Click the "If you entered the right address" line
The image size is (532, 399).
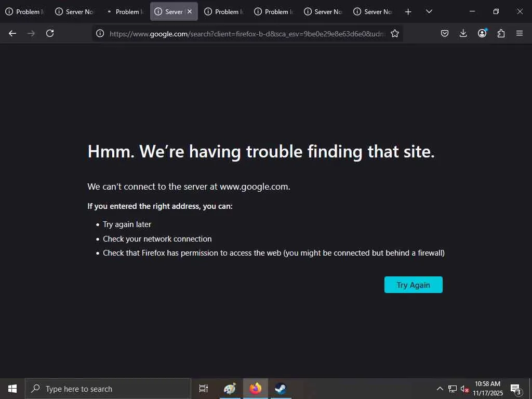(160, 206)
